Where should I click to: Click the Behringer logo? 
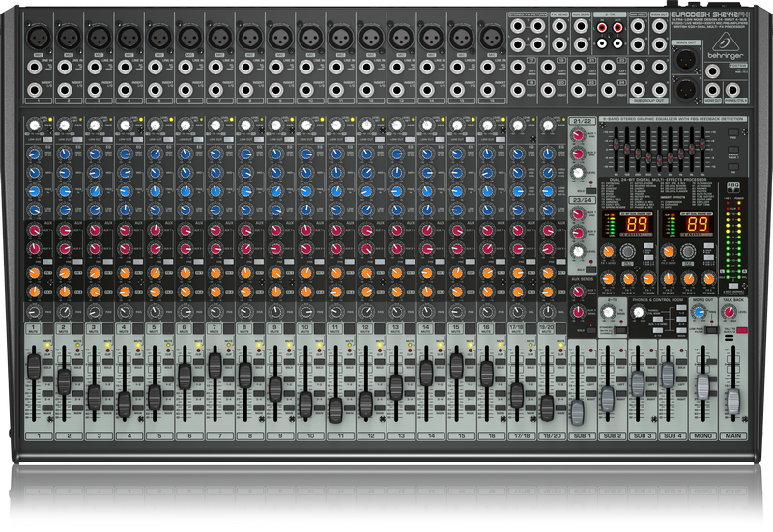727,43
